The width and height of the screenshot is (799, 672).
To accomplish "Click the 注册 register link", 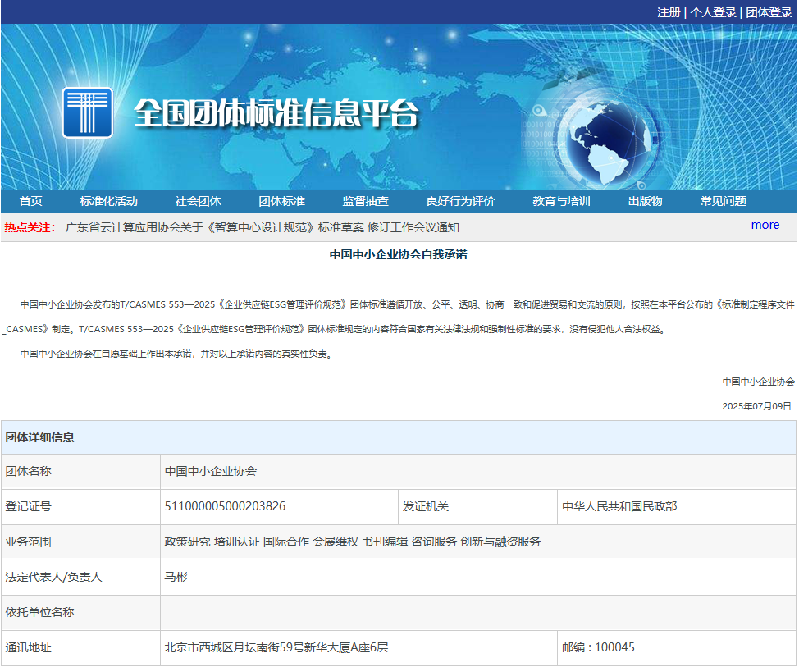I will click(x=669, y=12).
